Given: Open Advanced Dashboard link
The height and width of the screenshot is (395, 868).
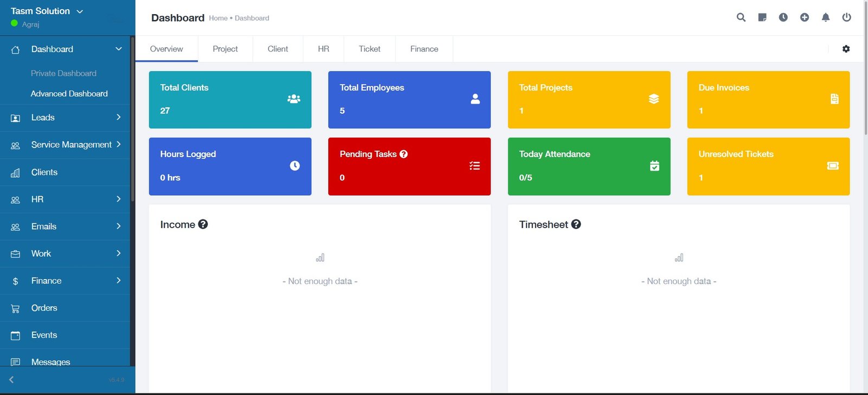Looking at the screenshot, I should pyautogui.click(x=69, y=94).
